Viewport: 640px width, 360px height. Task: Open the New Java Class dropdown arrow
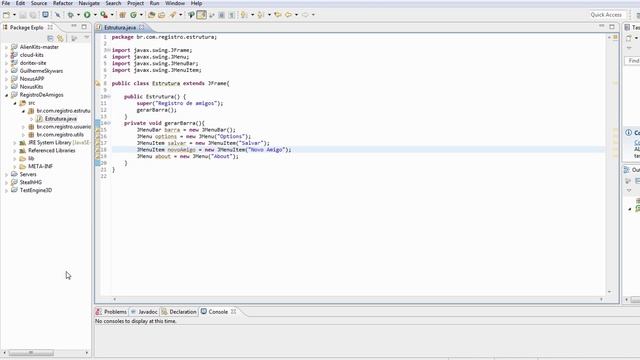(x=141, y=15)
